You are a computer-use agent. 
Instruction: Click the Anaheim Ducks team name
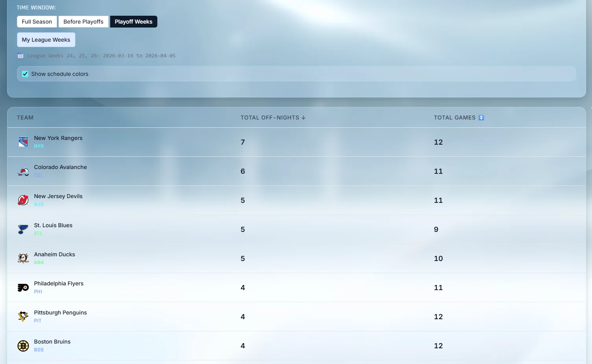(x=55, y=254)
